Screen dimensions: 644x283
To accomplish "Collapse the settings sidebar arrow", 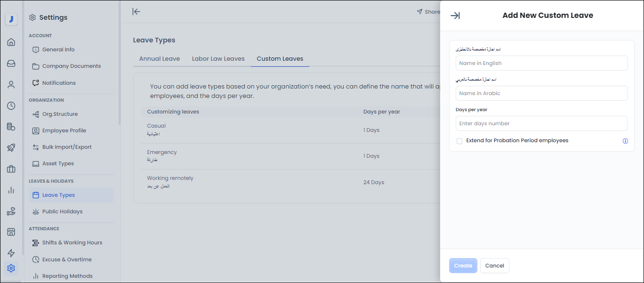I will tap(137, 12).
